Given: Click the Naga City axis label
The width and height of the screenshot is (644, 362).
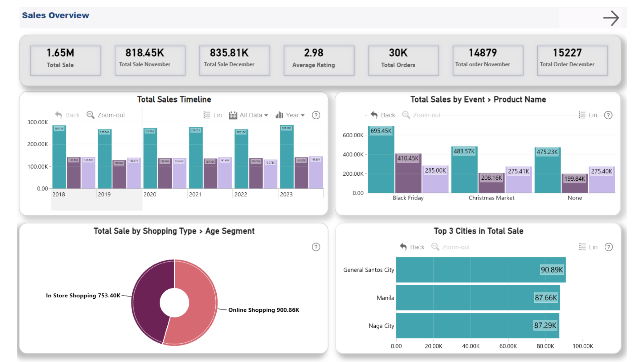Looking at the screenshot, I should (x=381, y=326).
